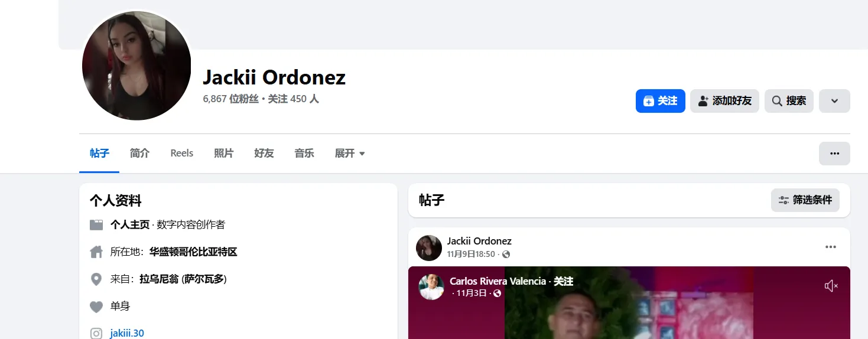Click the page category flag icon

tap(96, 225)
